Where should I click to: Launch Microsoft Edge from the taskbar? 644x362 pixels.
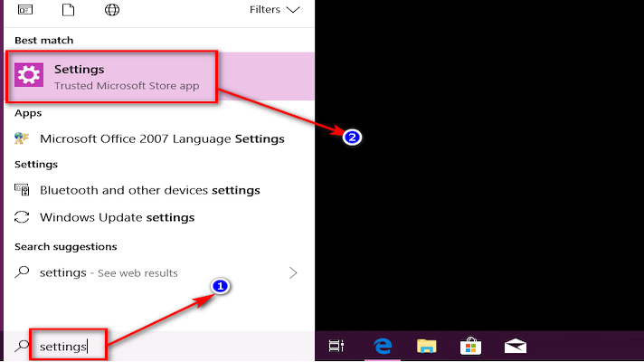(383, 346)
